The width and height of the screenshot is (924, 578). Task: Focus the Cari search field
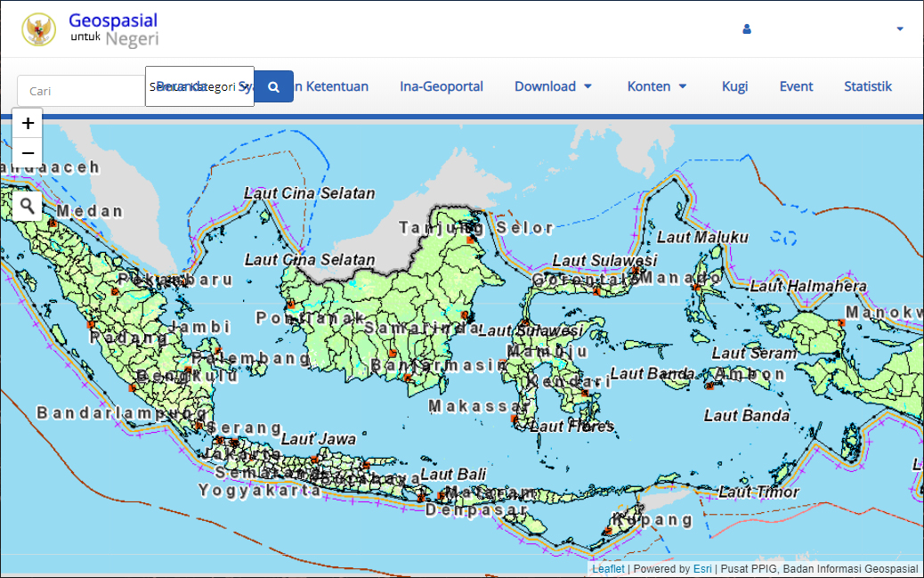tap(81, 91)
